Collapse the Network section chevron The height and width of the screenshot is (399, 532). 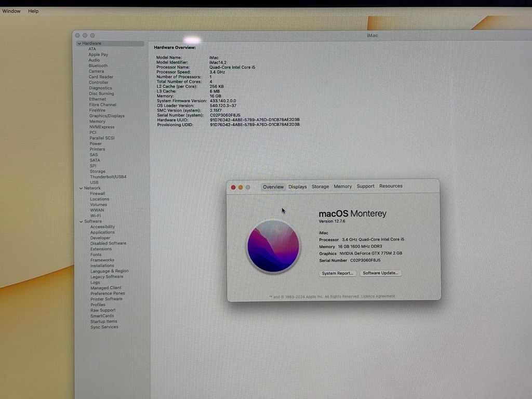click(81, 188)
